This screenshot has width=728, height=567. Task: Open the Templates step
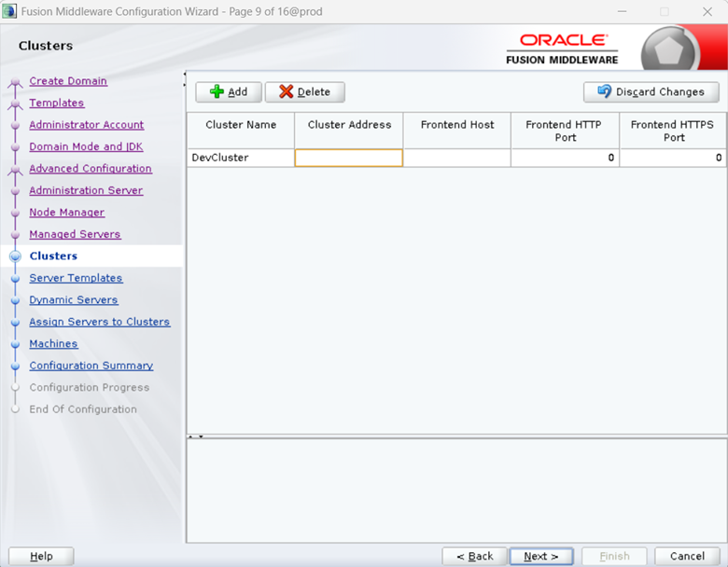coord(57,103)
